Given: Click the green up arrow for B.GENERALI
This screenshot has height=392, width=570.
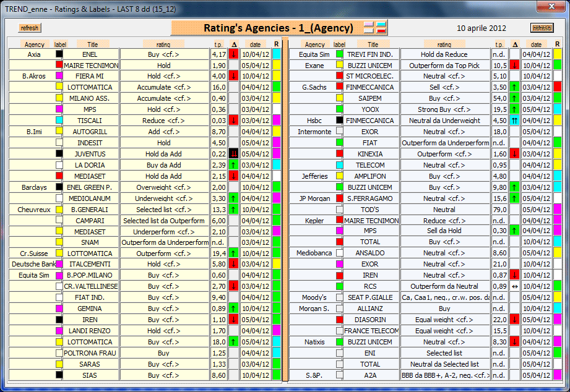Looking at the screenshot, I should point(233,209).
